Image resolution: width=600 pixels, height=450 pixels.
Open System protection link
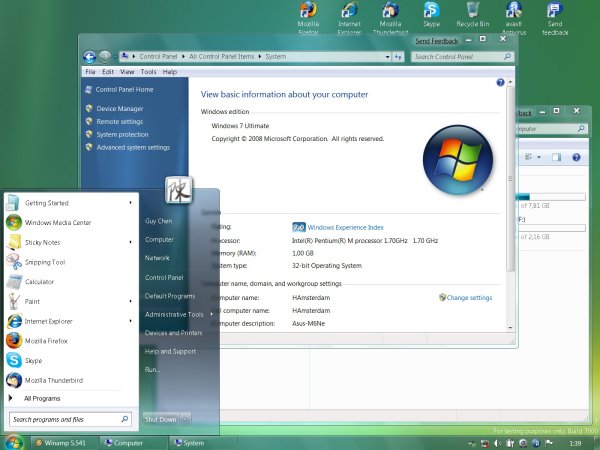122,135
